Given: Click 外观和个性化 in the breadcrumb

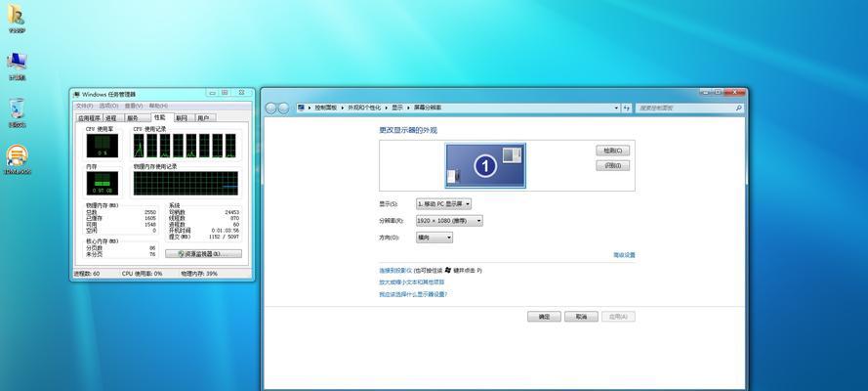Looking at the screenshot, I should point(364,108).
